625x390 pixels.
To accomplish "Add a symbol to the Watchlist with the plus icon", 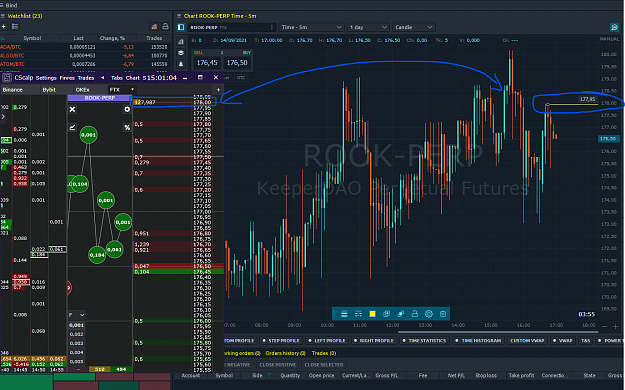I will point(4,27).
